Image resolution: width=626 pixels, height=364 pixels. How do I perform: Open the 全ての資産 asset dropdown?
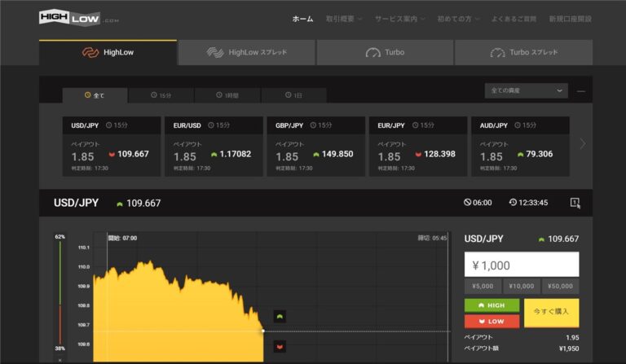pyautogui.click(x=527, y=91)
